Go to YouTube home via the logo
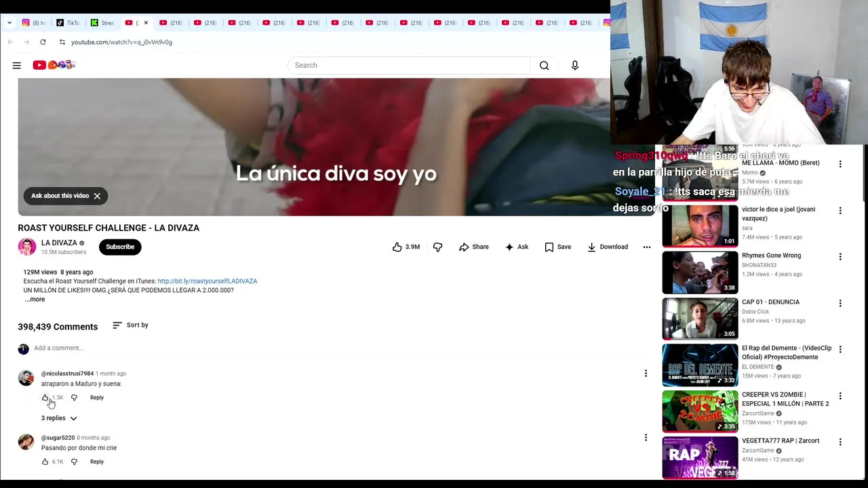 (54, 65)
